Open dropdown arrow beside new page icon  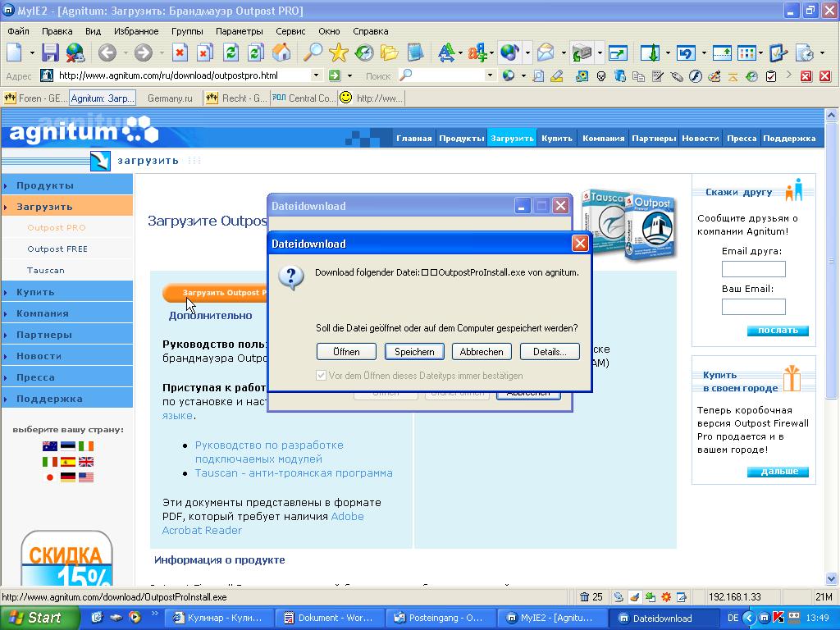pyautogui.click(x=32, y=53)
